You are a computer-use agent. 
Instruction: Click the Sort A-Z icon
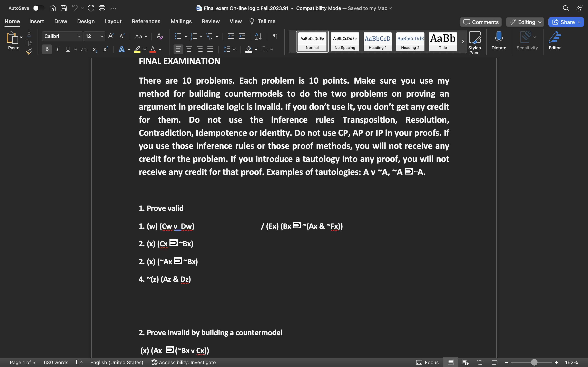(258, 36)
